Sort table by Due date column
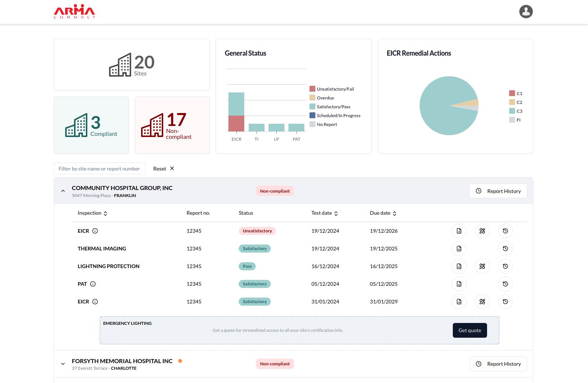The height and width of the screenshot is (383, 588). tap(383, 213)
